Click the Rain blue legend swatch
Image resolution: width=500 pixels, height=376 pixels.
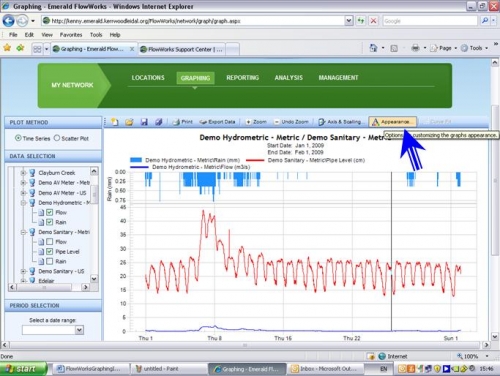(136, 160)
